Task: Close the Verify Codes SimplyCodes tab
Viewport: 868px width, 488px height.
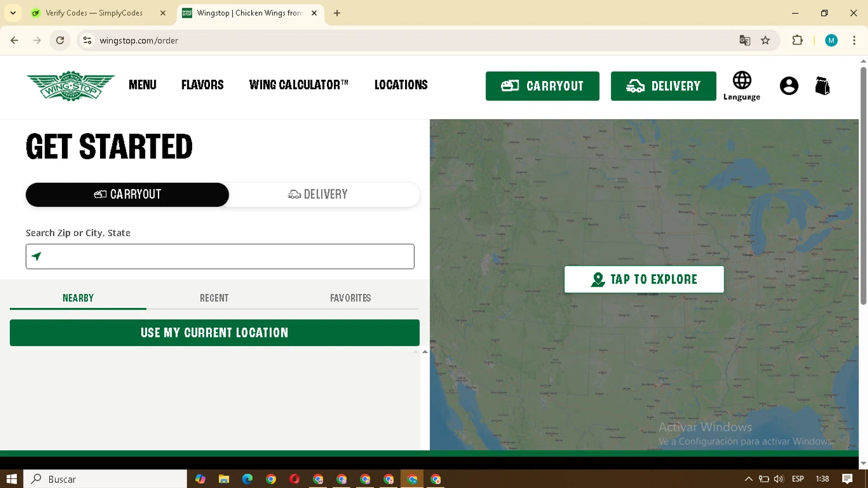Action: tap(163, 13)
